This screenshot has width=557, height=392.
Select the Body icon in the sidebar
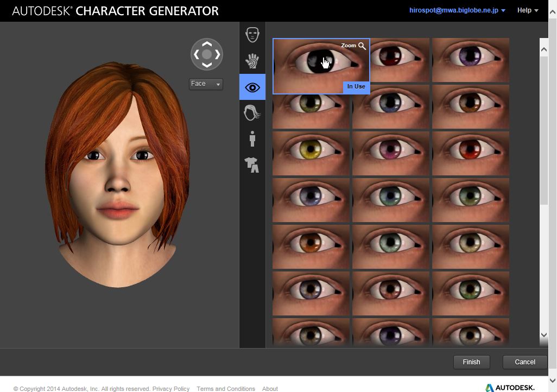pos(252,138)
